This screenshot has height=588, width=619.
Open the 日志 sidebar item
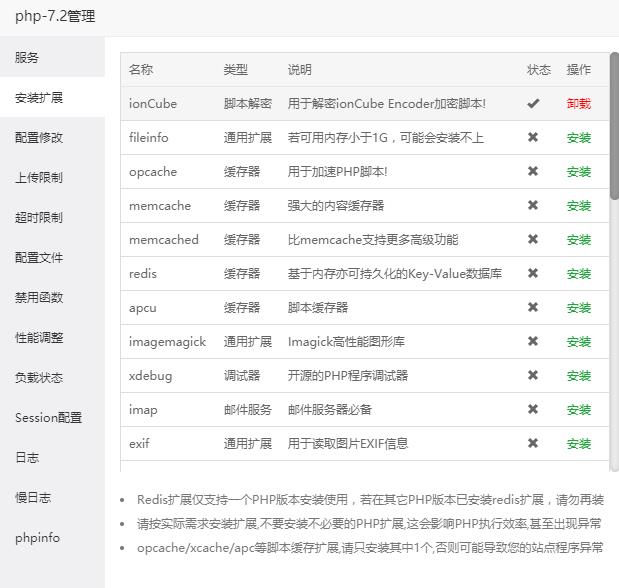click(x=52, y=458)
